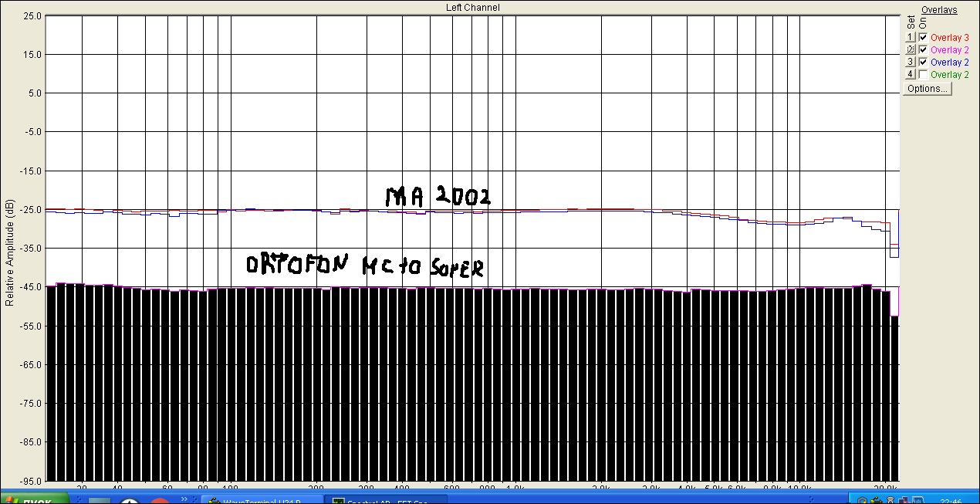
Task: Enable the green Overlay 2 checkbox
Action: pyautogui.click(x=923, y=74)
